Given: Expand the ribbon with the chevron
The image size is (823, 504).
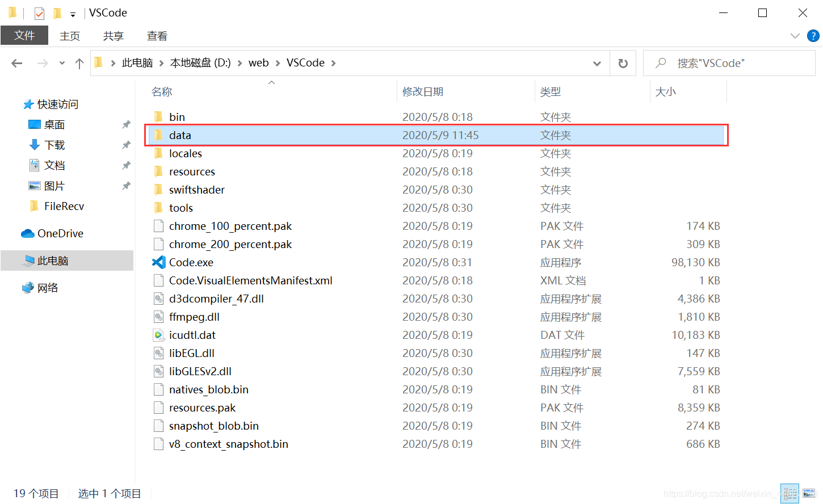Looking at the screenshot, I should tap(795, 36).
